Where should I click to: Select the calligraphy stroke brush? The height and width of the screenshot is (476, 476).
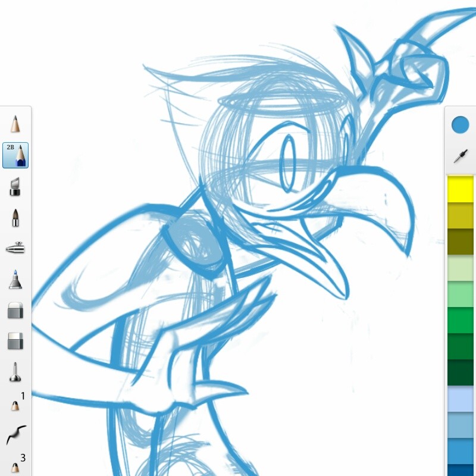(16, 435)
